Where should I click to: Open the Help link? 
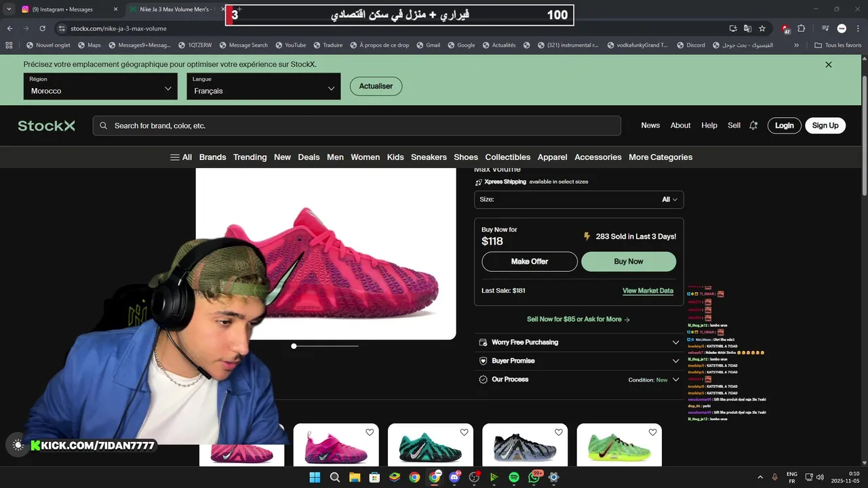click(x=709, y=125)
